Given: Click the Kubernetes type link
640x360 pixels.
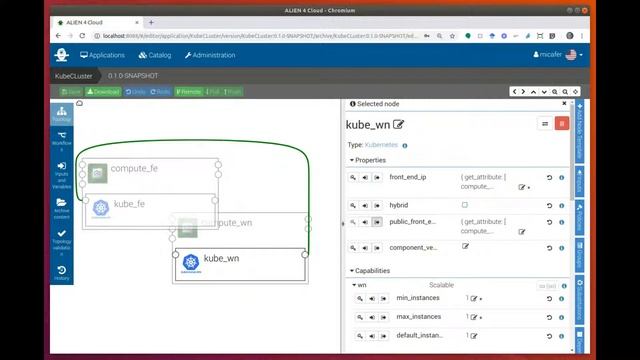Looking at the screenshot, I should click(381, 145).
